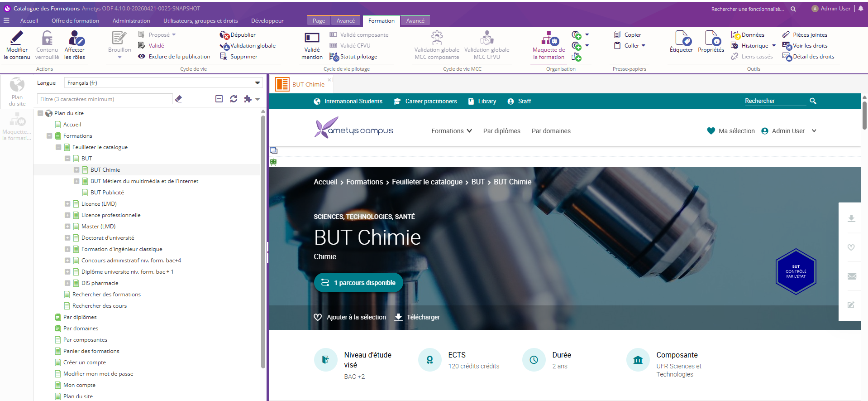Open the Propriétés info icon

711,39
